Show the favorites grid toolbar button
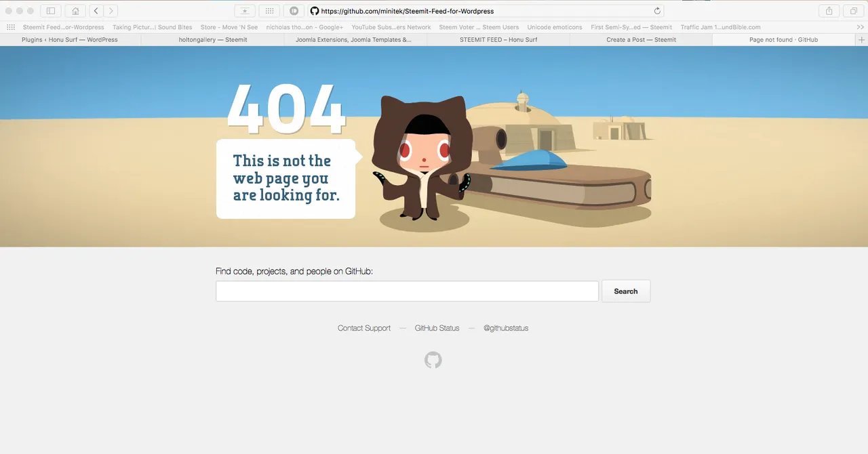868x454 pixels. click(x=269, y=11)
